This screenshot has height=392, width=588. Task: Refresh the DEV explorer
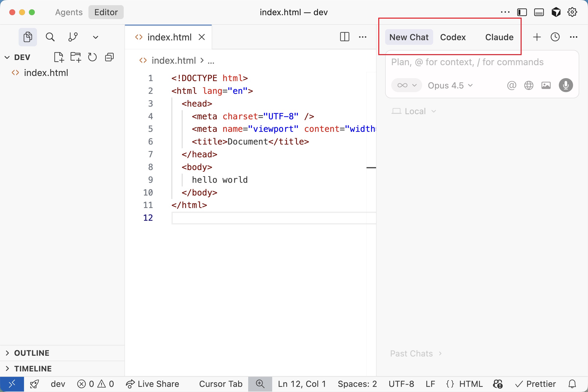(92, 57)
